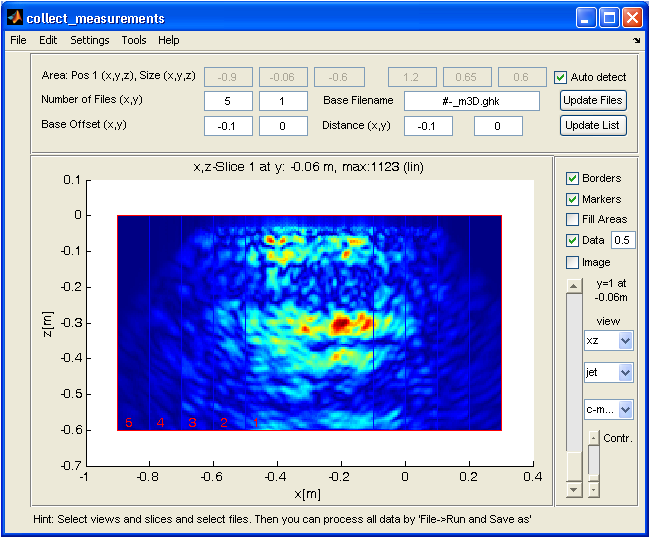Click the 'y=1 at -0.06m' label
The height and width of the screenshot is (538, 650).
pos(611,290)
